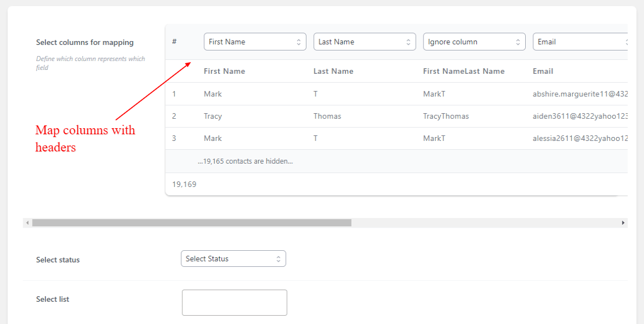Click the chevron icon in Select Status dropdown
This screenshot has width=644, height=324.
pos(278,259)
